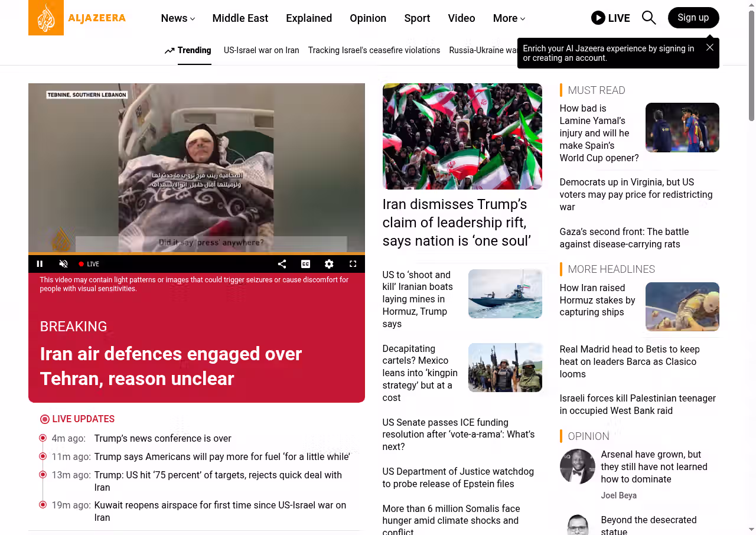Enter fullscreen video mode
Viewport: 756px width, 535px height.
tap(353, 264)
